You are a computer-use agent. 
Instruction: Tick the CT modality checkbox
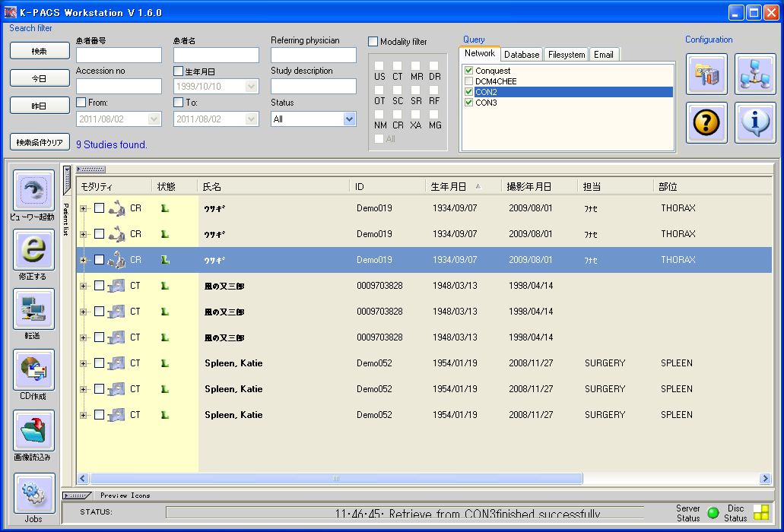(398, 66)
